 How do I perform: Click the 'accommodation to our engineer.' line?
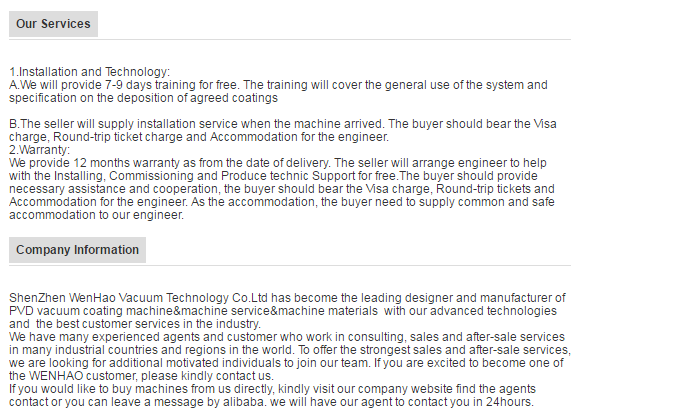click(x=96, y=215)
